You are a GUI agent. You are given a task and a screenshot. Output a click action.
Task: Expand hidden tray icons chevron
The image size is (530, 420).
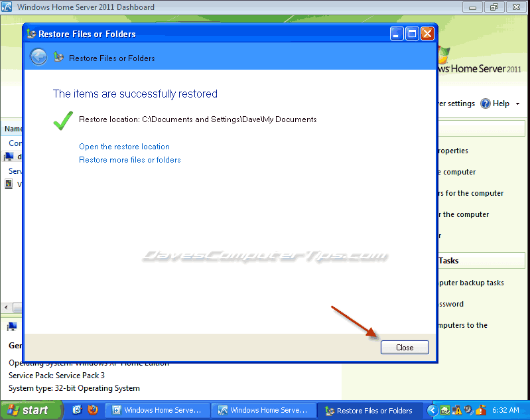pyautogui.click(x=432, y=410)
